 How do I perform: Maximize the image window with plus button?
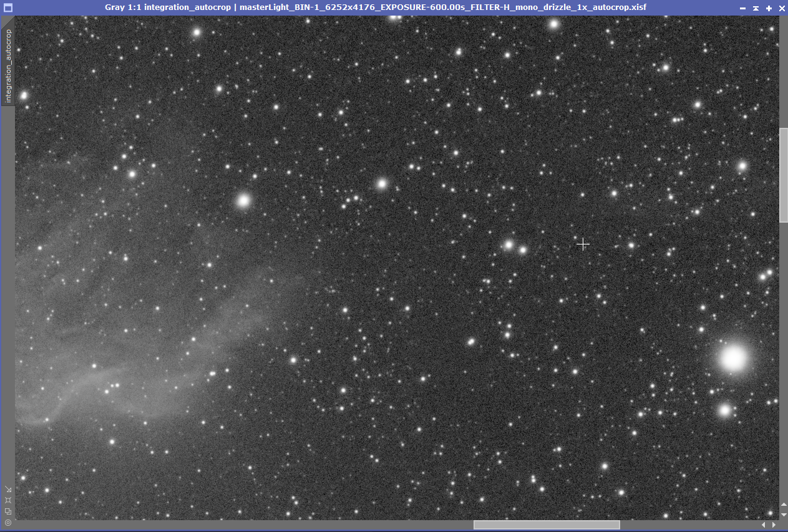(x=769, y=8)
